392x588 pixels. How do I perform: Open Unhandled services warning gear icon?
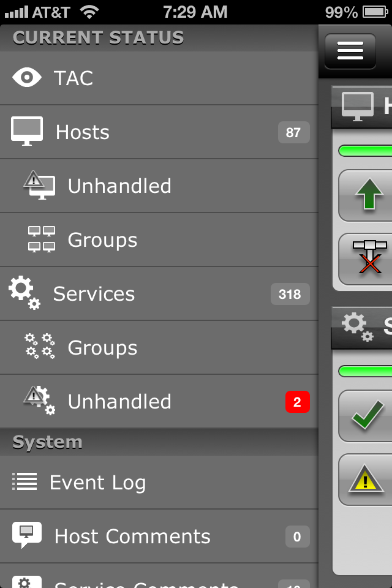(39, 401)
